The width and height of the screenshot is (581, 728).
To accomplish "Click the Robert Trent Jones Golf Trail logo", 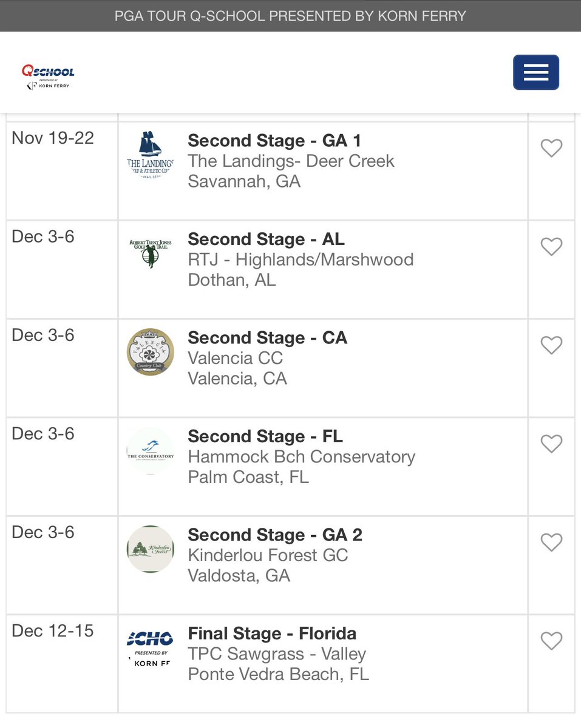I will [x=151, y=254].
